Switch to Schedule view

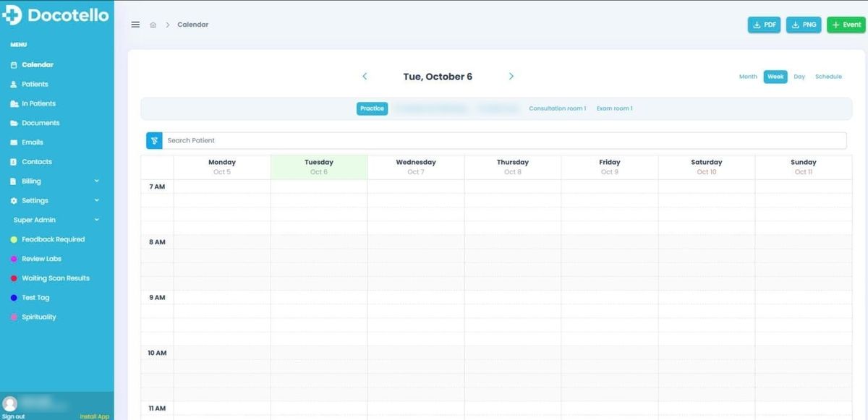828,77
